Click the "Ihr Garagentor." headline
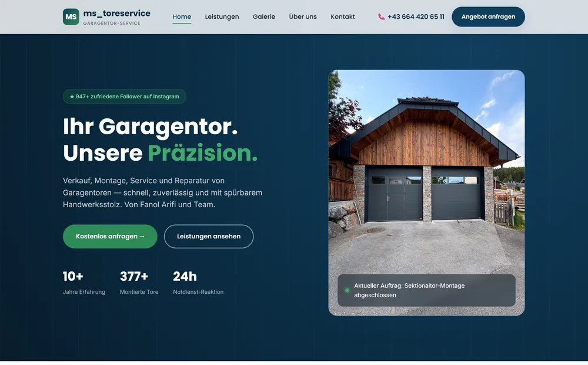Image resolution: width=588 pixels, height=365 pixels. pos(151,127)
